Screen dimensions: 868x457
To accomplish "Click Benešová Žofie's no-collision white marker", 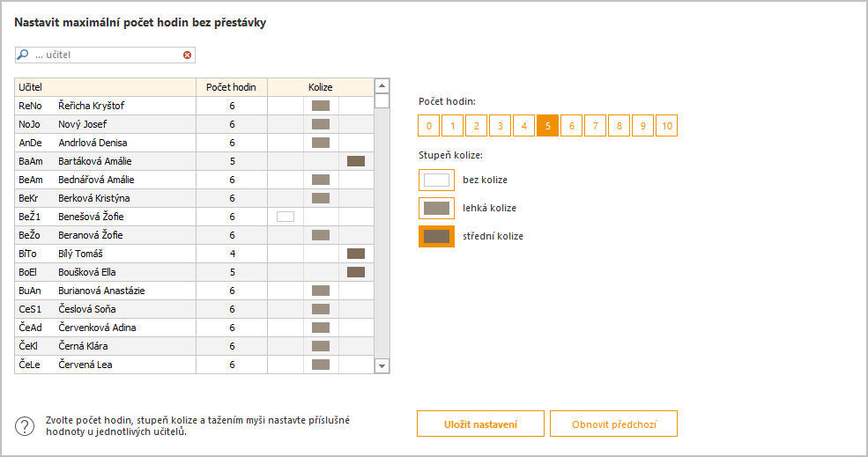I will click(x=286, y=217).
